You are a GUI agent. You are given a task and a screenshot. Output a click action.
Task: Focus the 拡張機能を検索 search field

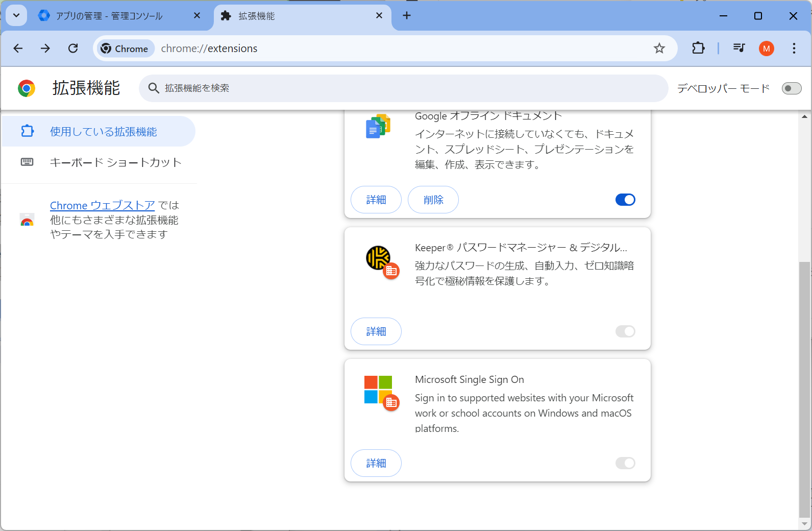[404, 88]
